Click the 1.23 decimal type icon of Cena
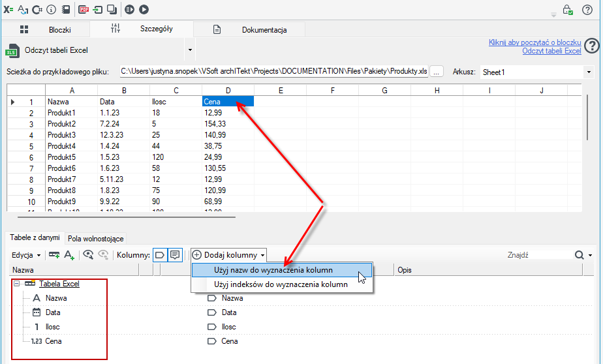The image size is (603, 364). tap(37, 341)
